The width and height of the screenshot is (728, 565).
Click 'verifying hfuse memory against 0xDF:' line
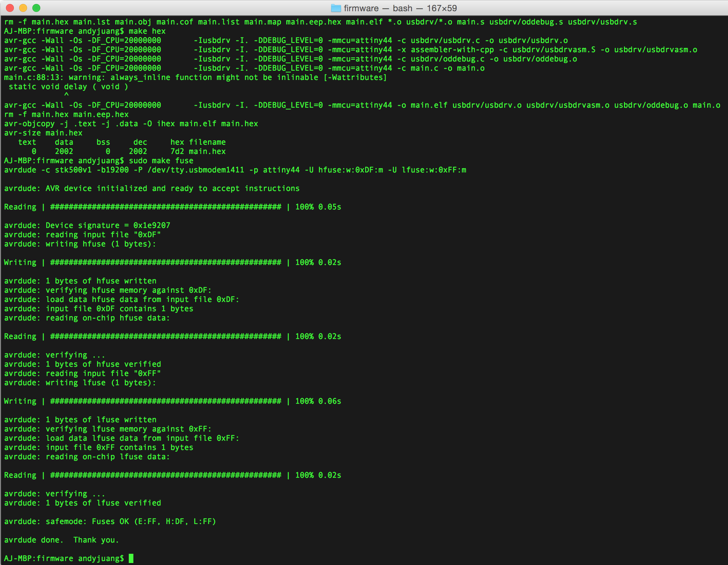pyautogui.click(x=108, y=290)
